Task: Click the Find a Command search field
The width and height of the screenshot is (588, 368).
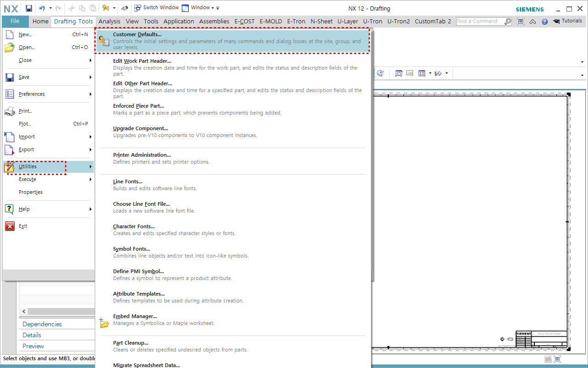Action: [480, 21]
